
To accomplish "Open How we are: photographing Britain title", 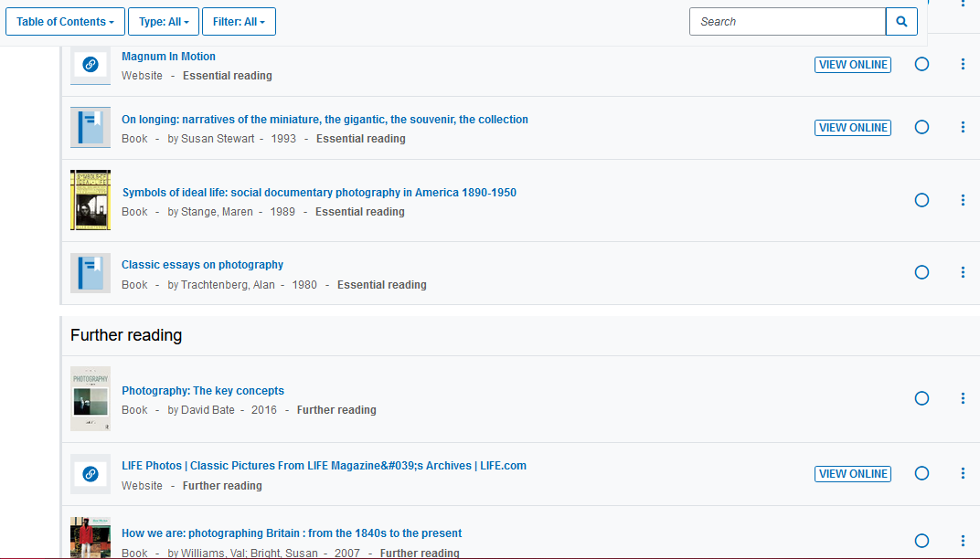I will (x=292, y=533).
